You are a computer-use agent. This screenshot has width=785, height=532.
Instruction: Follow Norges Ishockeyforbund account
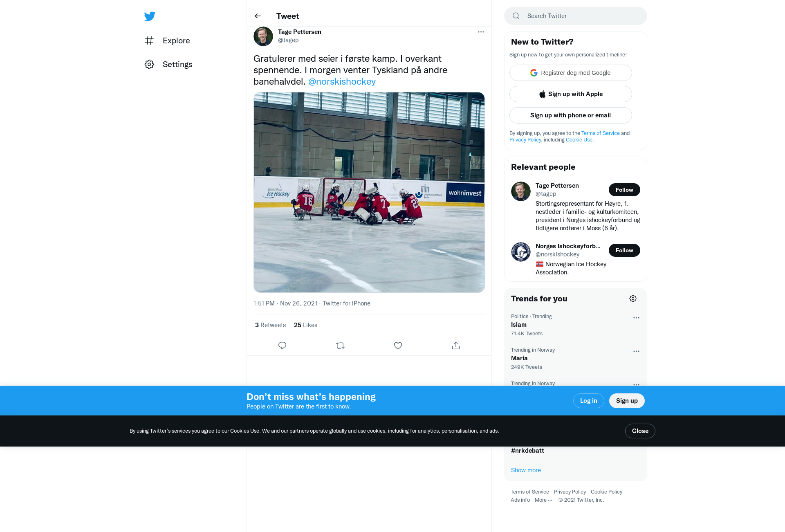624,250
